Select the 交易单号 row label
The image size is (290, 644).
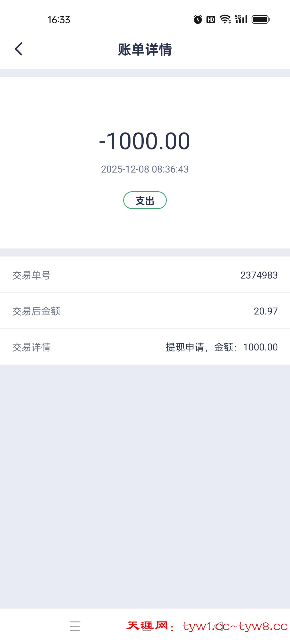tap(31, 275)
